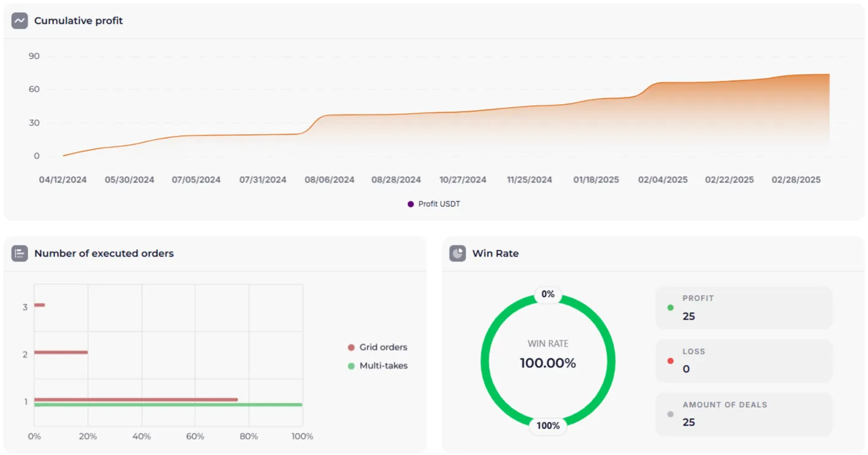868x455 pixels.
Task: Click the 08/06/2024 date on the x-axis
Action: 330,180
